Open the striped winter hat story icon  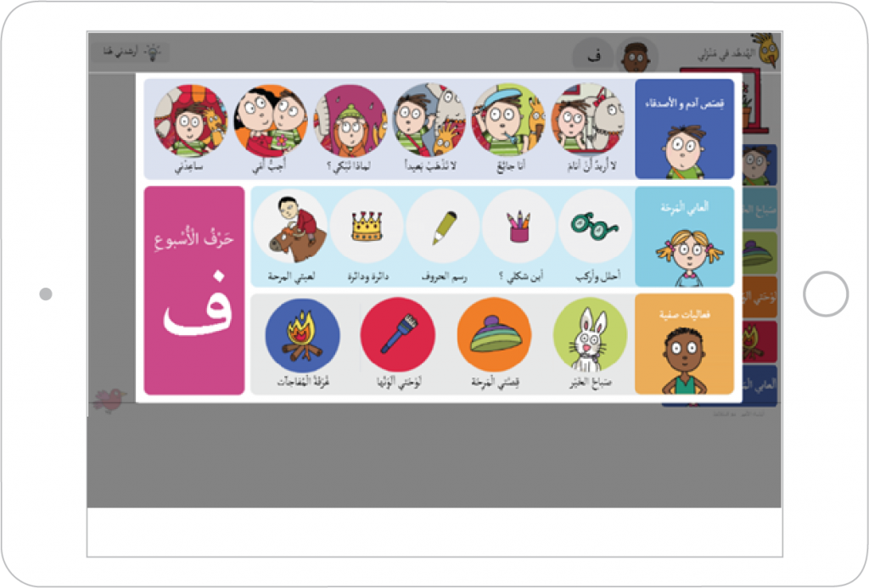pyautogui.click(x=495, y=335)
